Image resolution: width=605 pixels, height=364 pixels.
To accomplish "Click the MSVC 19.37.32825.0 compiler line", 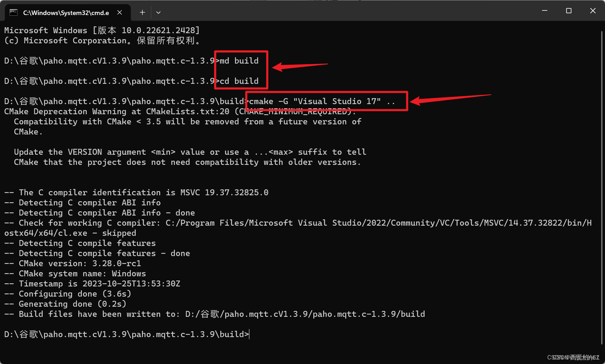I will pos(136,192).
